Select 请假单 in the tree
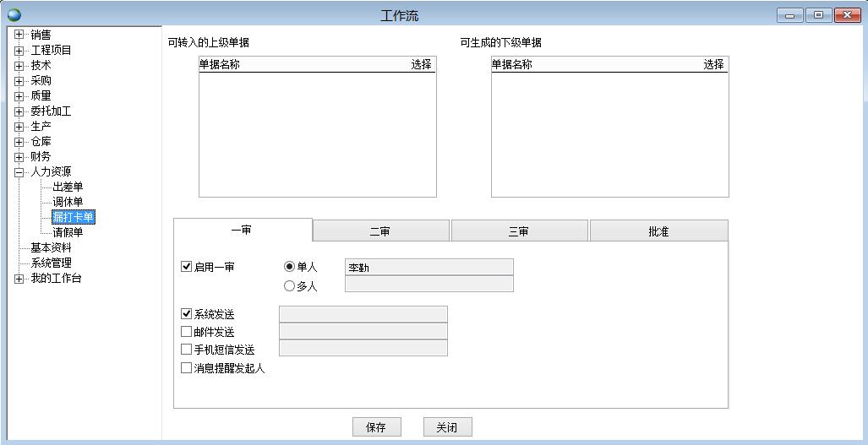 (68, 233)
